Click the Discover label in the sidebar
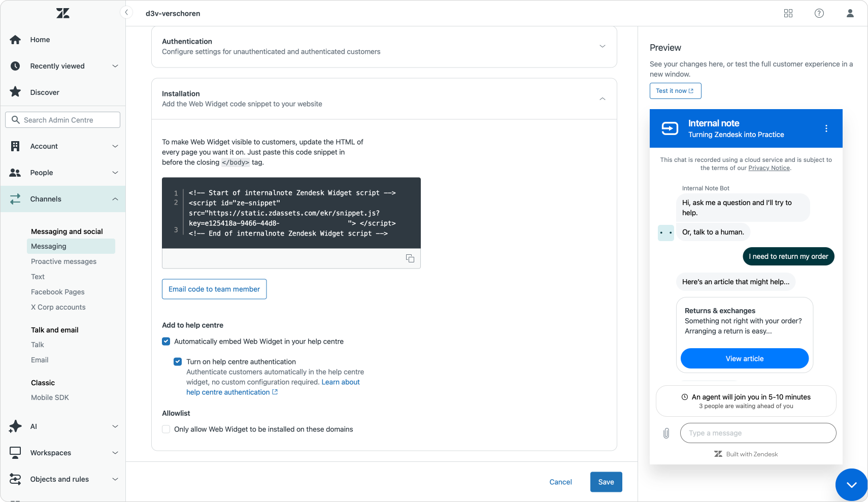Image resolution: width=868 pixels, height=502 pixels. 45,92
